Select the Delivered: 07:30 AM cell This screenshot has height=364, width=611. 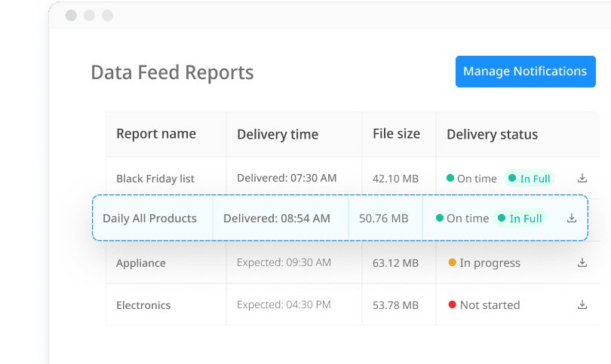click(x=287, y=178)
